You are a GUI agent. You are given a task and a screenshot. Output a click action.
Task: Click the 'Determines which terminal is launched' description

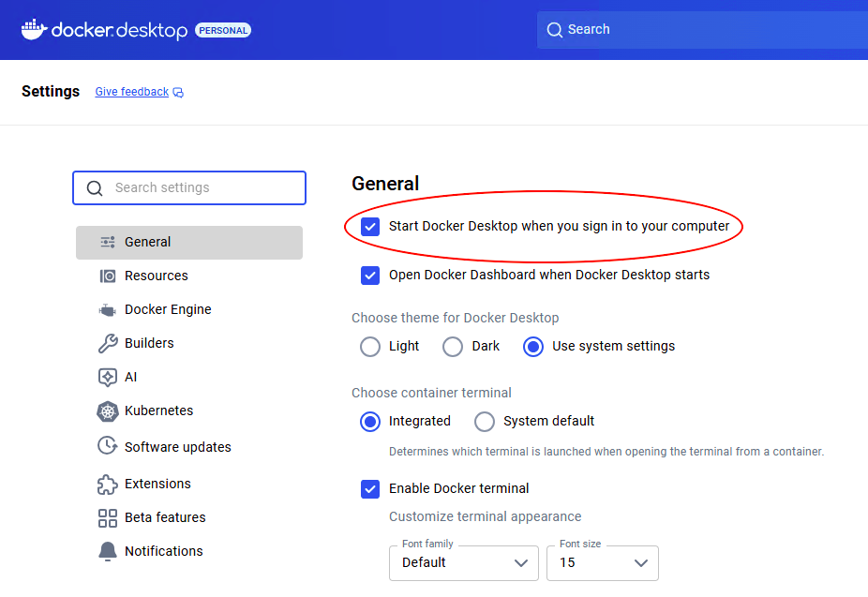click(x=606, y=452)
